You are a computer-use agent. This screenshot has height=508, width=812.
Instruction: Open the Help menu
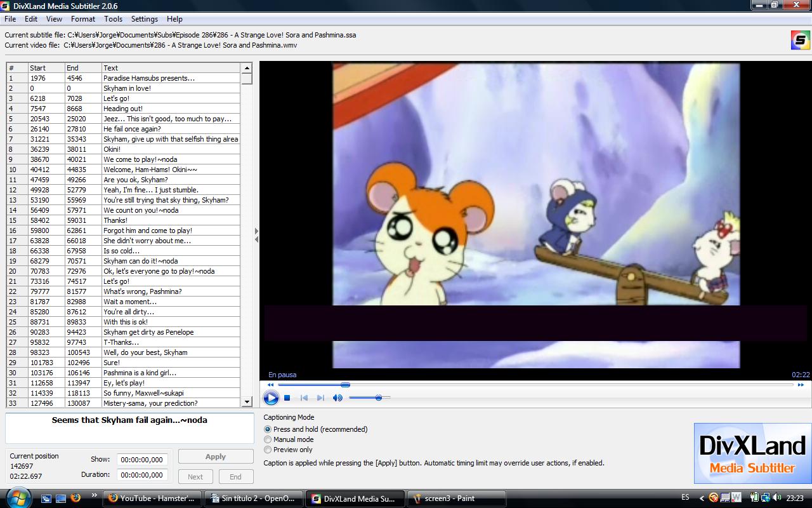[x=174, y=19]
